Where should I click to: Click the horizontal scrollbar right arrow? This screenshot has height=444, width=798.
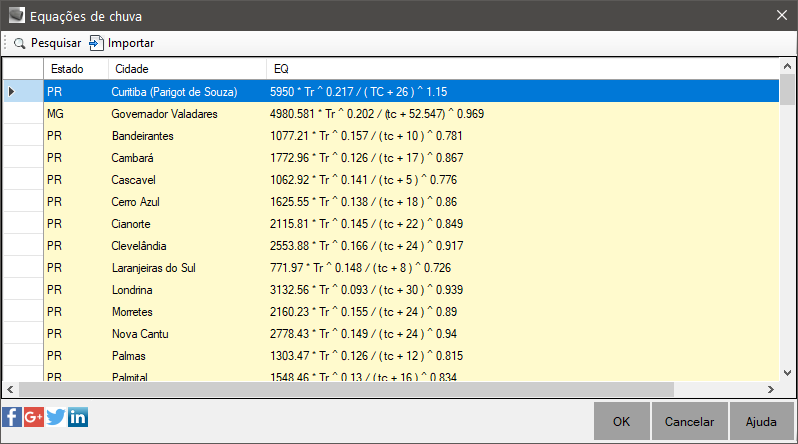coord(771,390)
